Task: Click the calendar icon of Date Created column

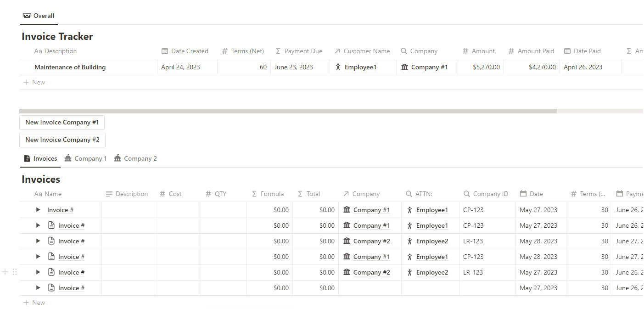Action: [165, 51]
